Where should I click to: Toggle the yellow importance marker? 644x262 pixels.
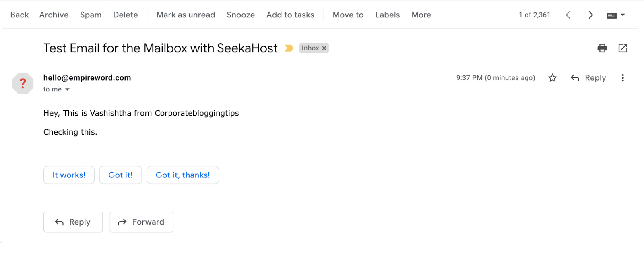pos(289,48)
